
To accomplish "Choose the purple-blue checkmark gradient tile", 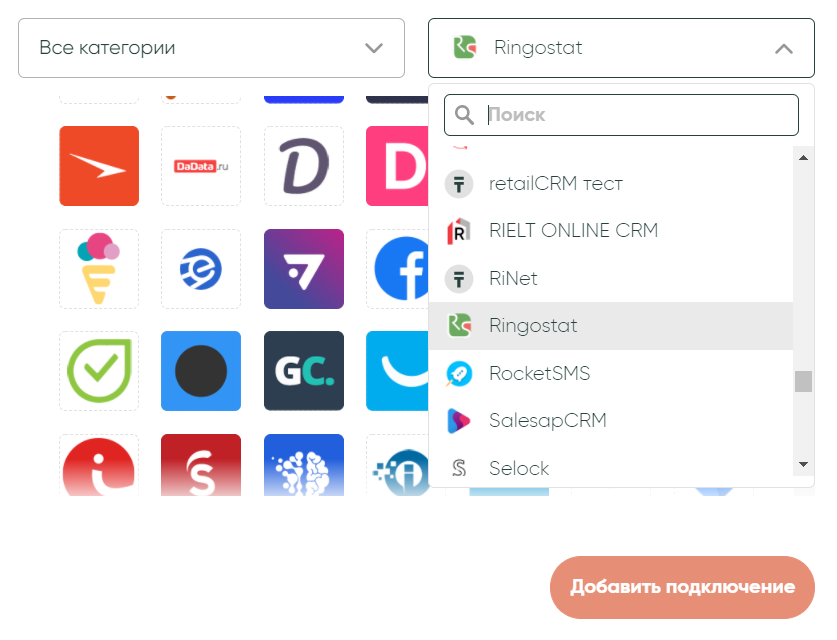I will (304, 269).
